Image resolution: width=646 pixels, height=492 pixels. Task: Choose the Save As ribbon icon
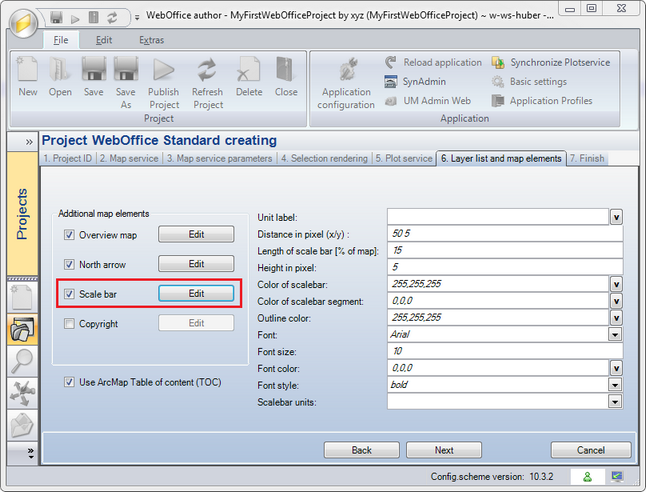126,83
